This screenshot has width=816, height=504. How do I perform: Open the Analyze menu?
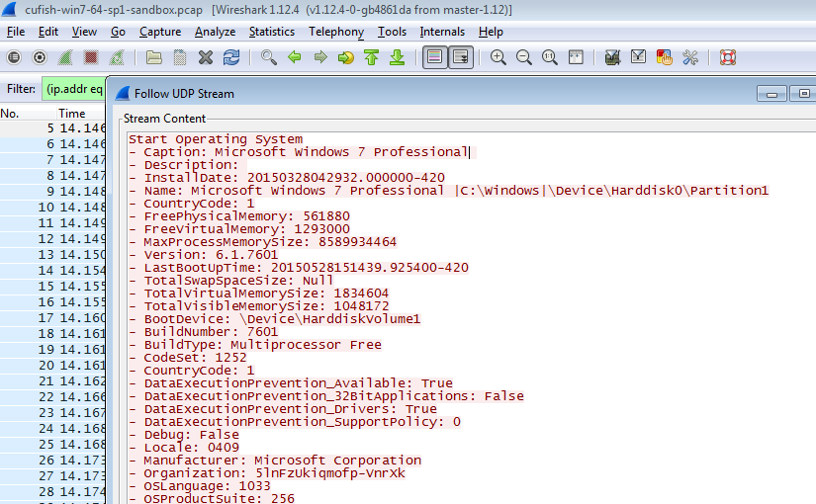(215, 32)
